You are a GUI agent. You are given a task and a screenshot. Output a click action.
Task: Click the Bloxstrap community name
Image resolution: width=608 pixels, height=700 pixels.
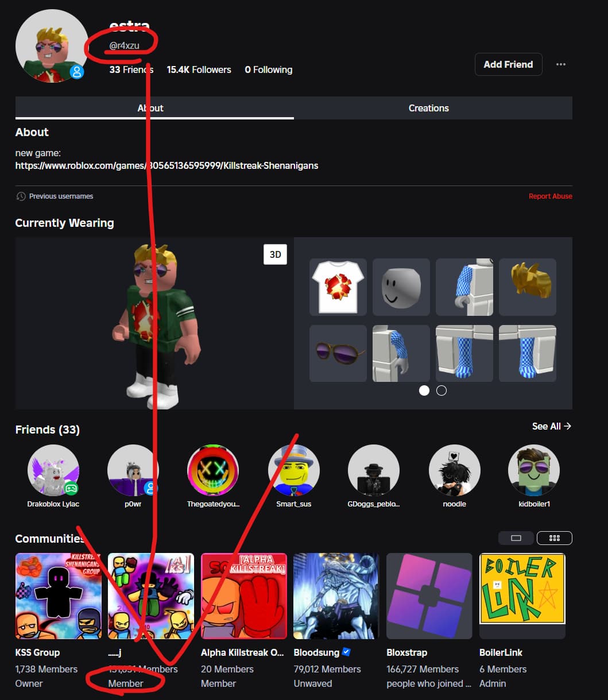point(407,652)
